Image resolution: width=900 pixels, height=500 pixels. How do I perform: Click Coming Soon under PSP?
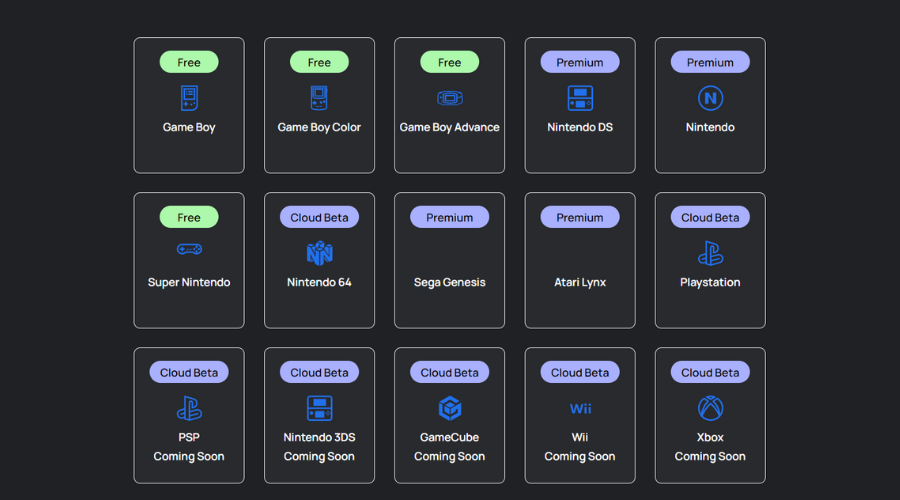pyautogui.click(x=189, y=456)
